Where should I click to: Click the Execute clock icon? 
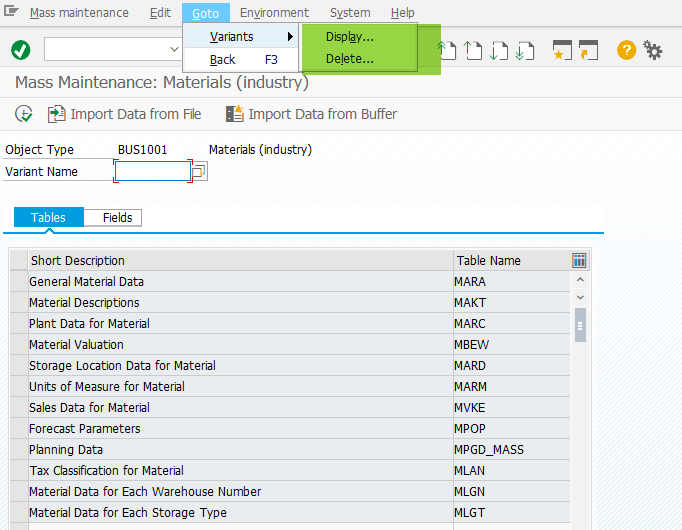(24, 114)
